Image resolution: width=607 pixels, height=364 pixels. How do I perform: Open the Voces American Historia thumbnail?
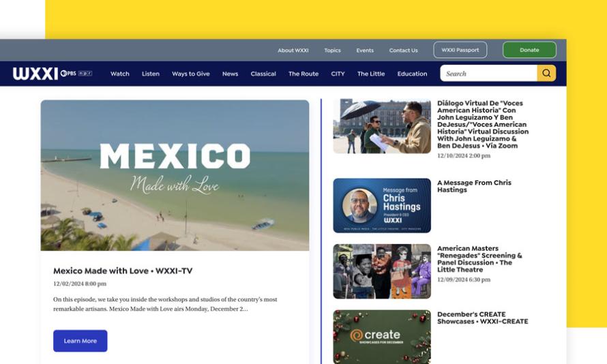382,126
